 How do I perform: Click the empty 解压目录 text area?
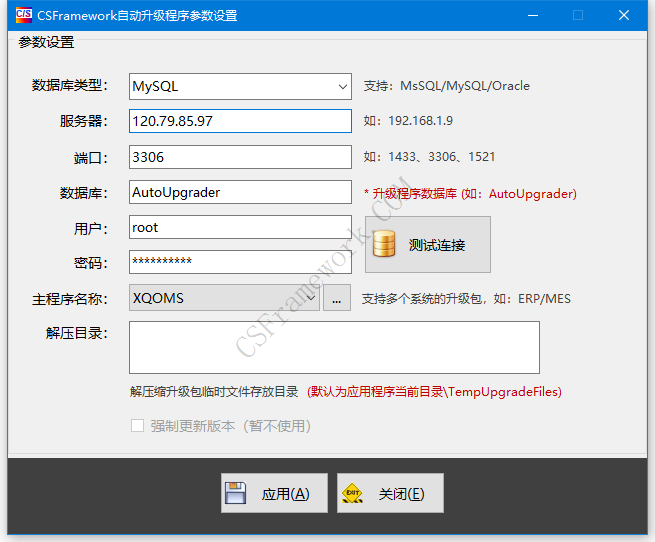(x=334, y=347)
